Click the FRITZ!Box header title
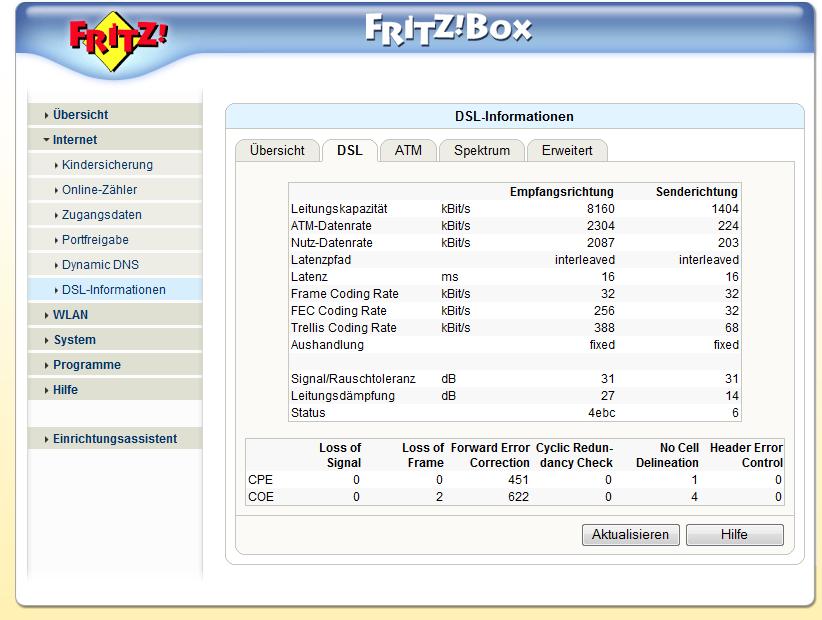This screenshot has width=822, height=620. click(x=448, y=29)
